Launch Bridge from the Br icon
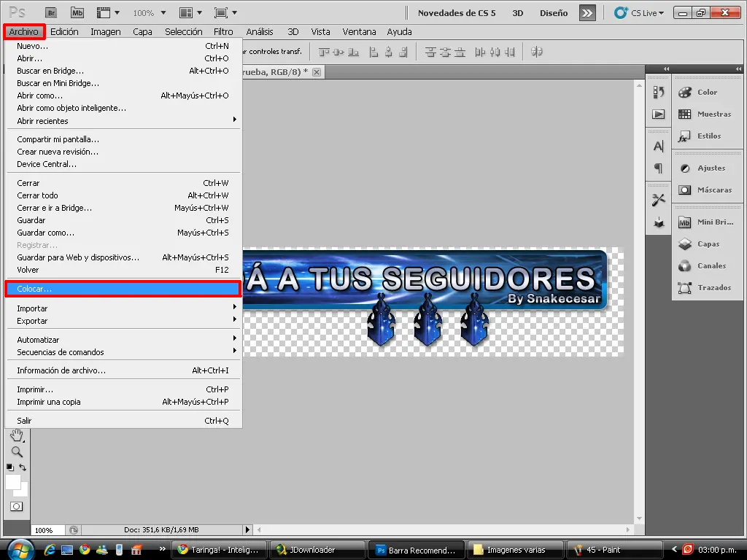The image size is (747, 560). [51, 13]
